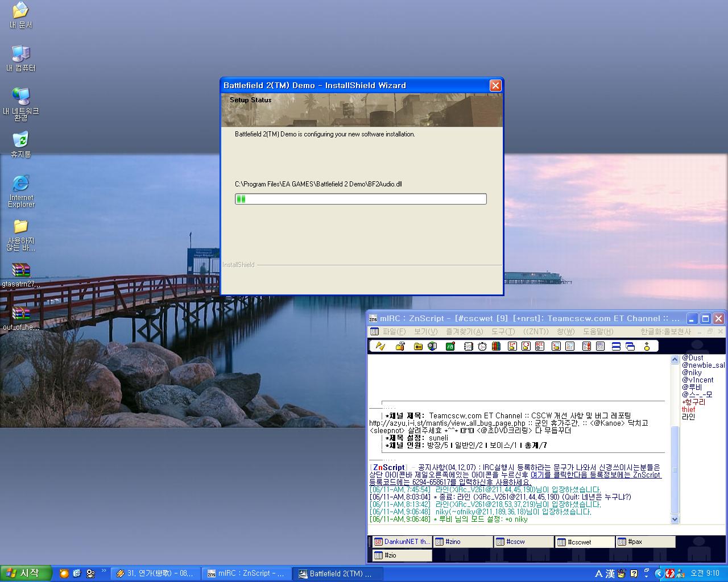Click the cascade windows toolbar icon
This screenshot has width=728, height=582.
pyautogui.click(x=630, y=346)
